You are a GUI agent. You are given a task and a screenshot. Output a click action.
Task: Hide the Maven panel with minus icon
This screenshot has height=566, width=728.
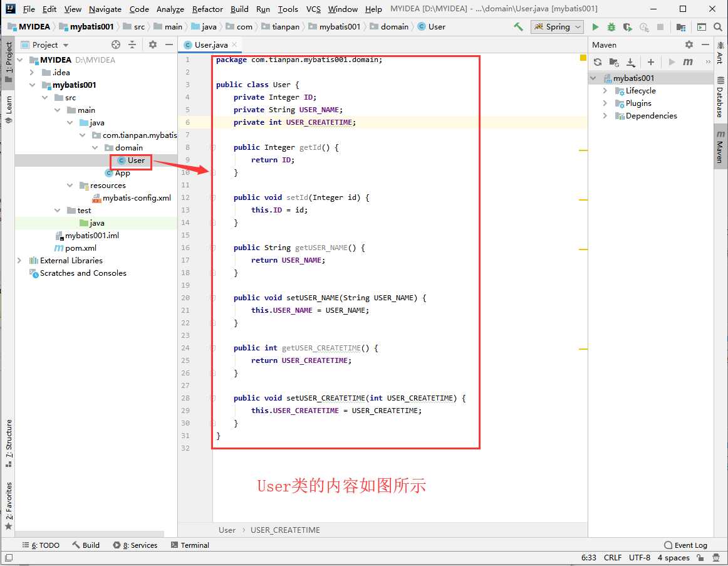(705, 45)
